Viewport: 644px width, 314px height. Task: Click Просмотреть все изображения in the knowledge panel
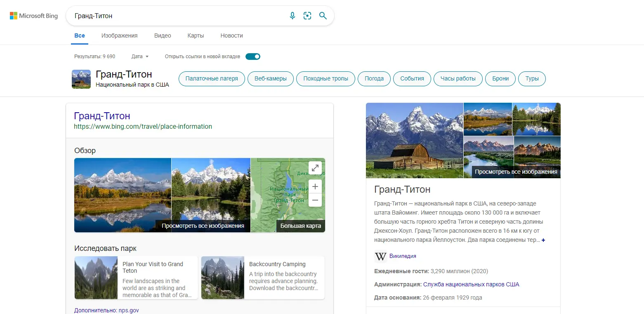coord(516,172)
